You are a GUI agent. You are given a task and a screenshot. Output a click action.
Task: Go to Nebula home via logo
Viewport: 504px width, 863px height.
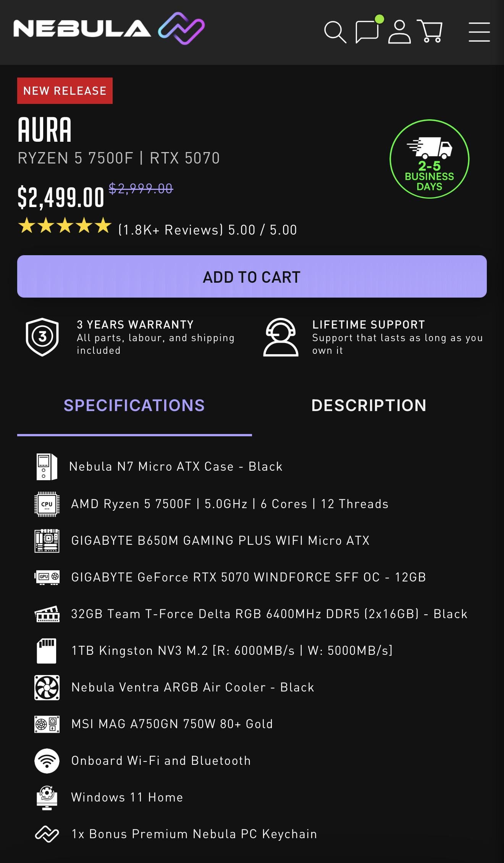pos(109,29)
